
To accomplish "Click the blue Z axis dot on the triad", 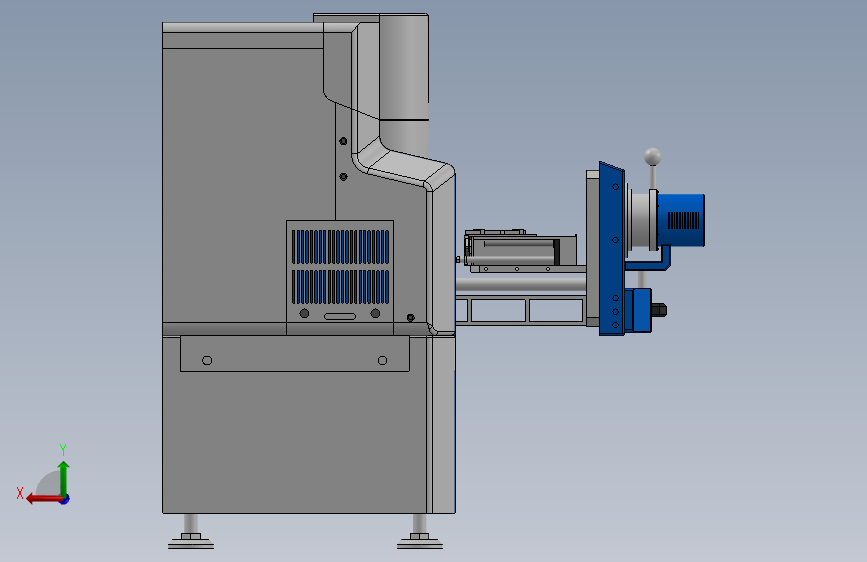I will click(x=65, y=499).
